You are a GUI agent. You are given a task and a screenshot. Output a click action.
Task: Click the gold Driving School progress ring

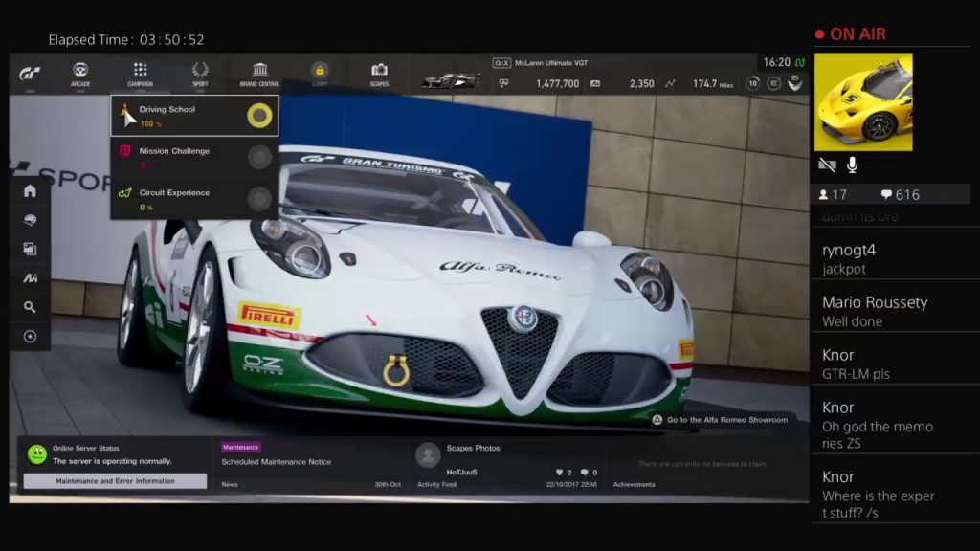coord(259,116)
